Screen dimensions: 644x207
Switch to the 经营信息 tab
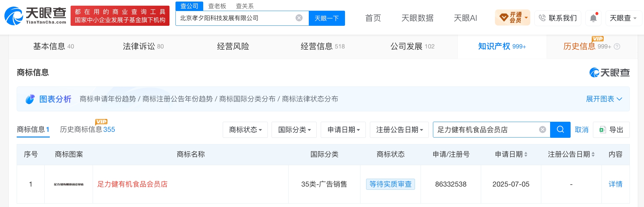click(323, 47)
